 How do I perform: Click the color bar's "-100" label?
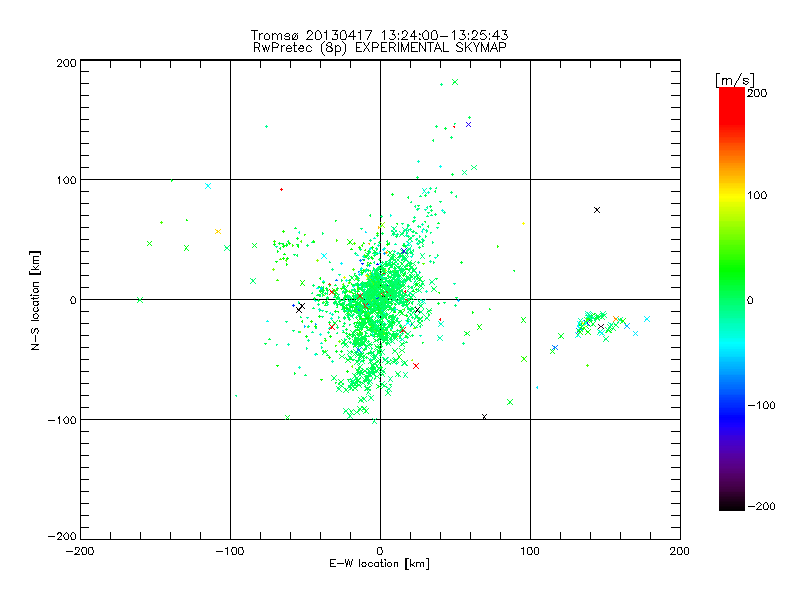(x=761, y=406)
